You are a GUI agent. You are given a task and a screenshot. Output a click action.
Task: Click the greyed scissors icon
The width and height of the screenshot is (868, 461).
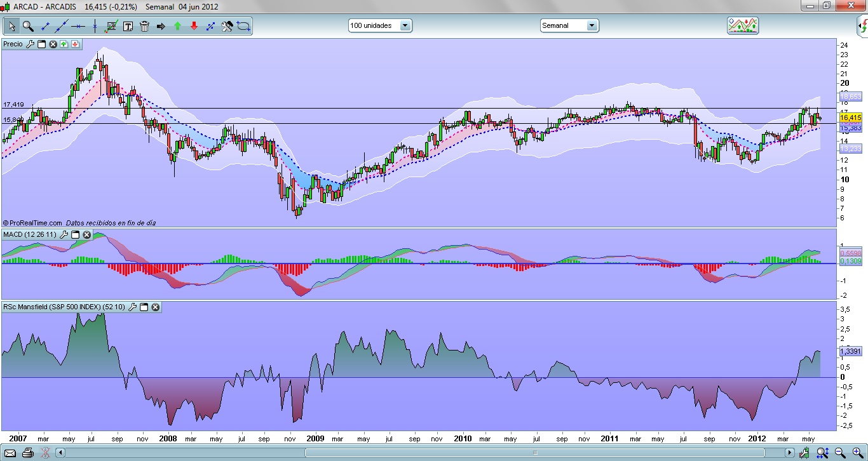click(x=45, y=453)
